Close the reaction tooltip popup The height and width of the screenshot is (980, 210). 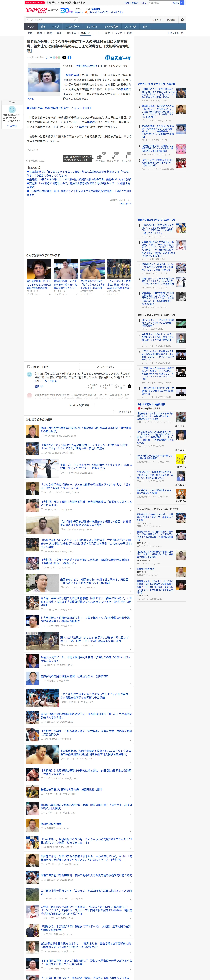tap(91, 156)
